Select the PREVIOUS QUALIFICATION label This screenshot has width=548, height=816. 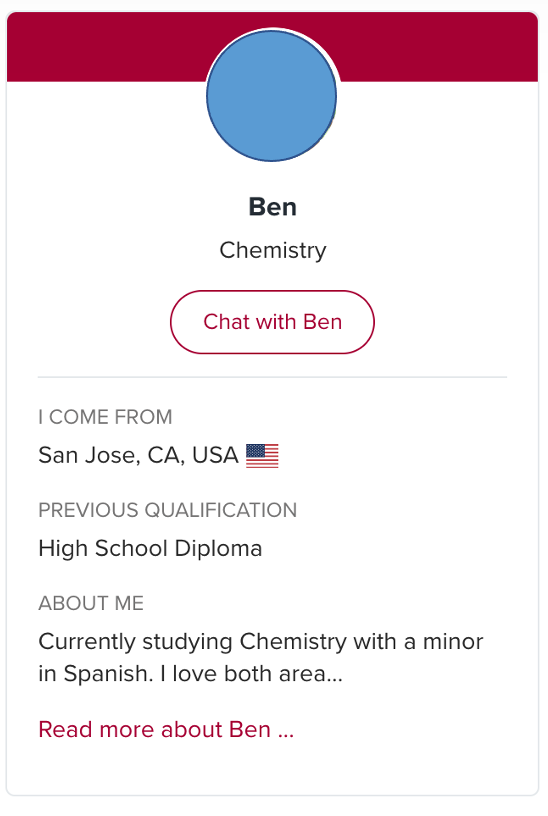pos(168,510)
